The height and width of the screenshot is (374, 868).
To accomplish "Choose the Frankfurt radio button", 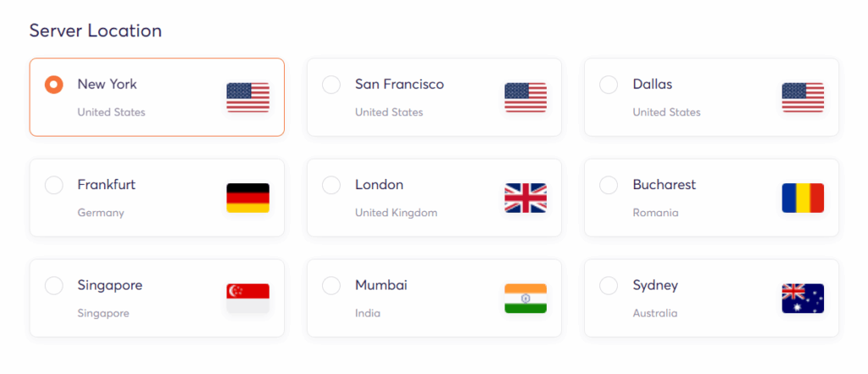I will (53, 185).
